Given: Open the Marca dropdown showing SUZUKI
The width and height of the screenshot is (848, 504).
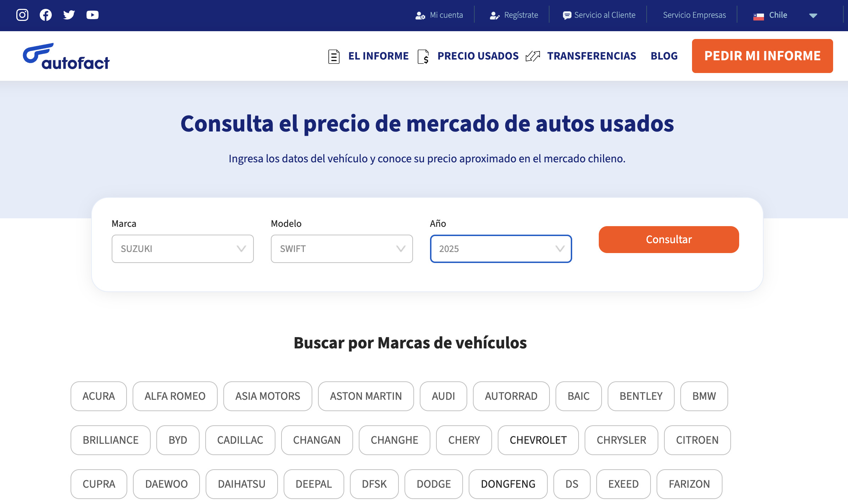Looking at the screenshot, I should (x=183, y=249).
